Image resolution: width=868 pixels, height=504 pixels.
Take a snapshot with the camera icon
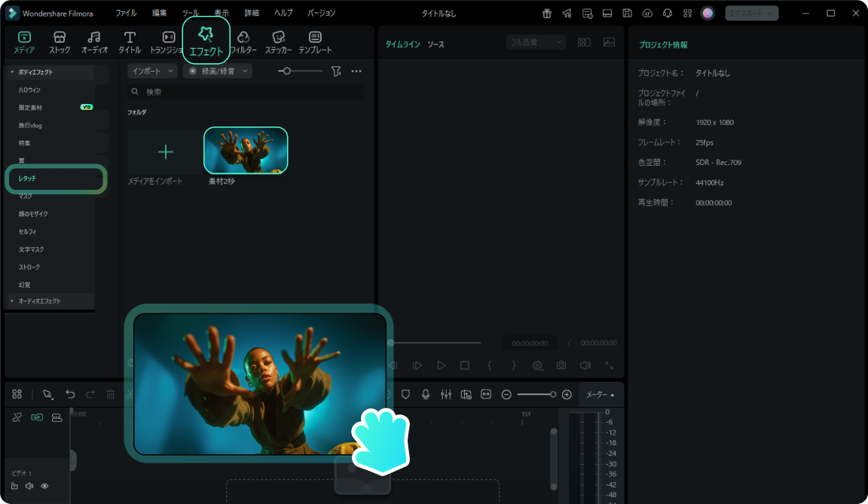pos(561,365)
